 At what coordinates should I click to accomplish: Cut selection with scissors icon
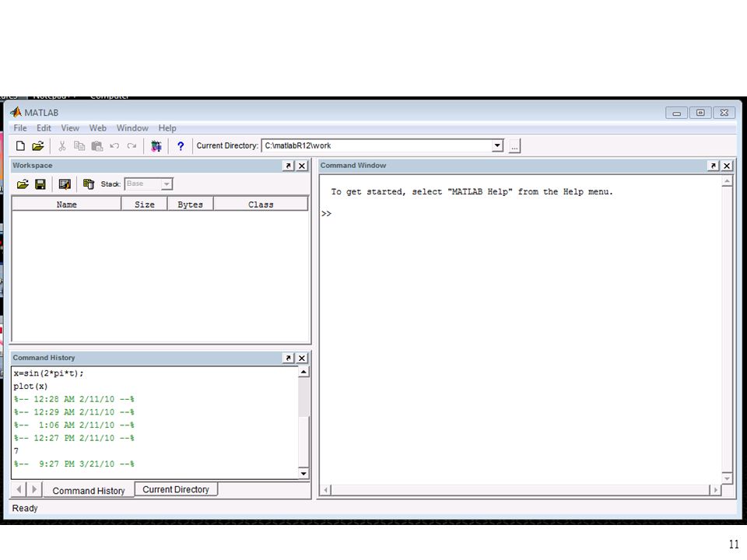click(x=62, y=145)
